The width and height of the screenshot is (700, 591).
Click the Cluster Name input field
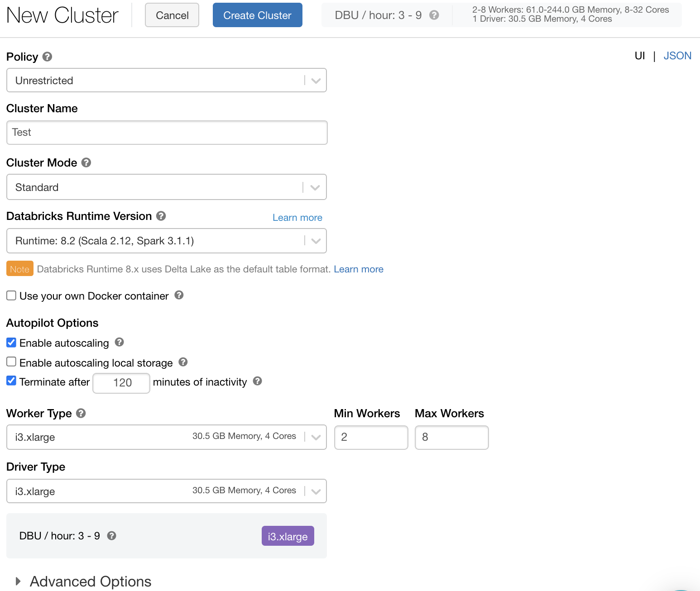[167, 133]
